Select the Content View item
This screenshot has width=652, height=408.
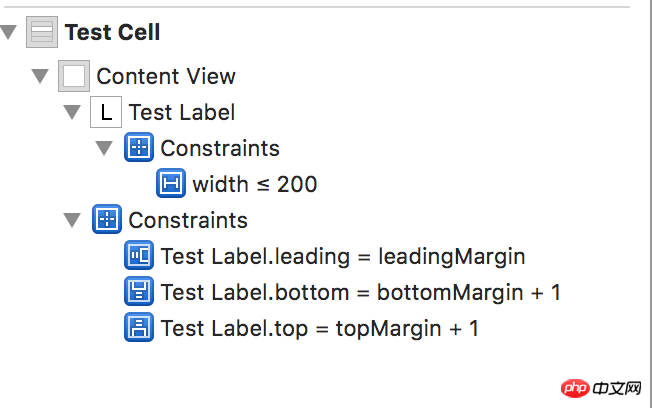pos(166,76)
